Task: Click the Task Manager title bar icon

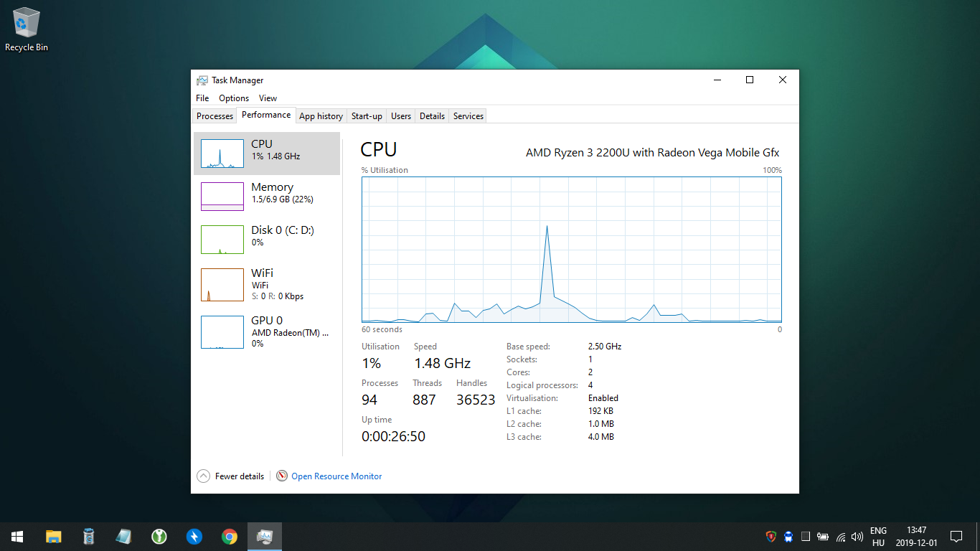Action: point(202,80)
